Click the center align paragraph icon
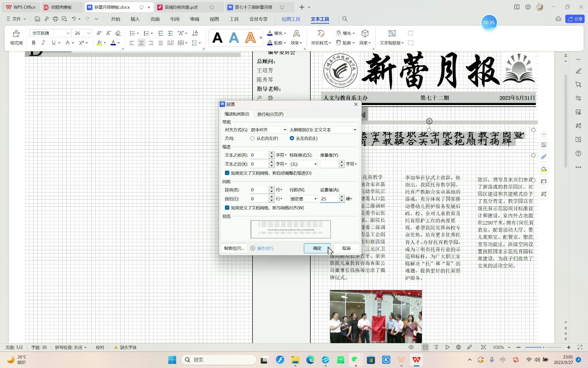Image resolution: width=588 pixels, height=368 pixels. 141,43
